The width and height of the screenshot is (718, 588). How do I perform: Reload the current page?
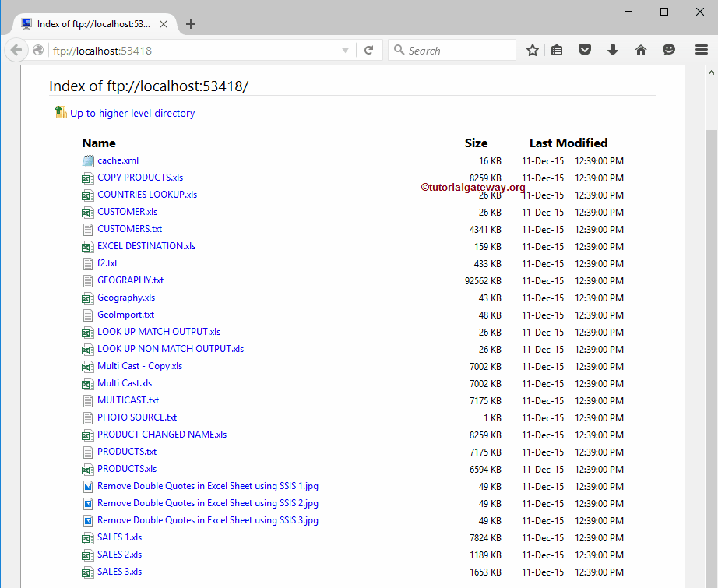(368, 51)
